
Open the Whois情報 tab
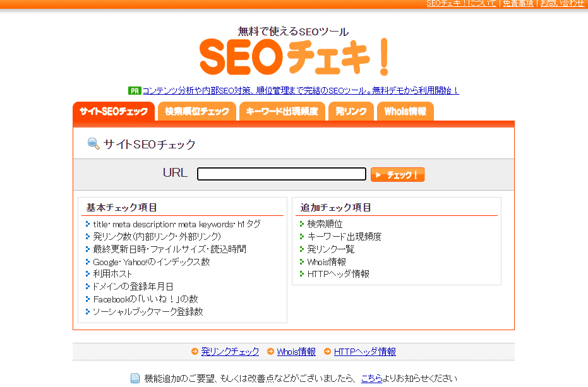click(405, 111)
